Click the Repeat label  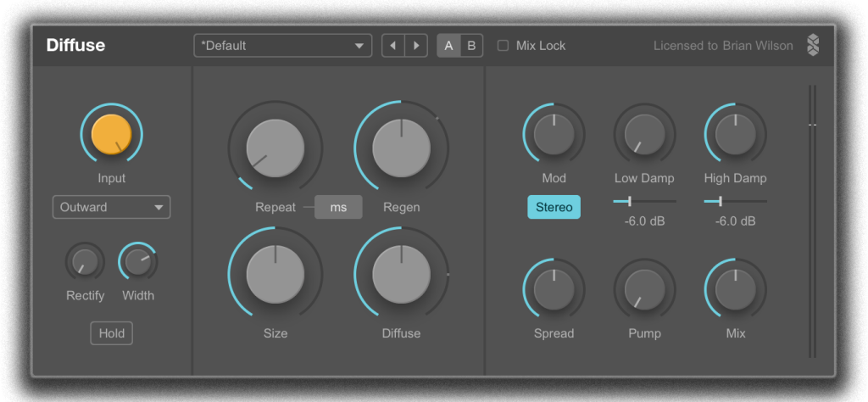275,207
